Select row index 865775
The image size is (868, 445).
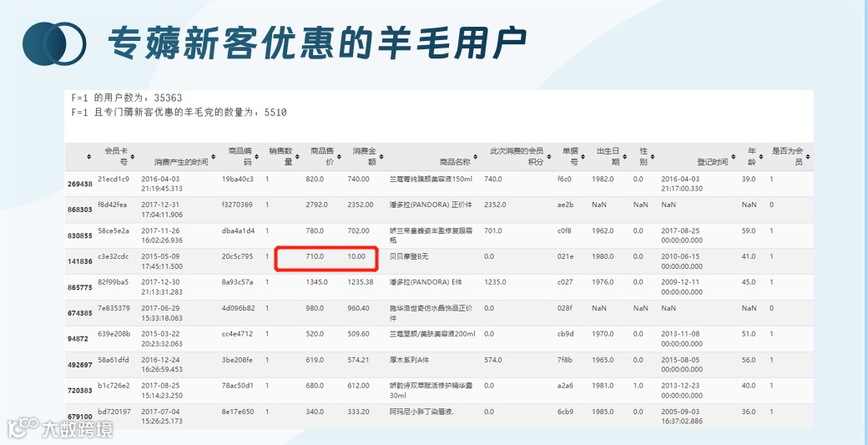[80, 287]
